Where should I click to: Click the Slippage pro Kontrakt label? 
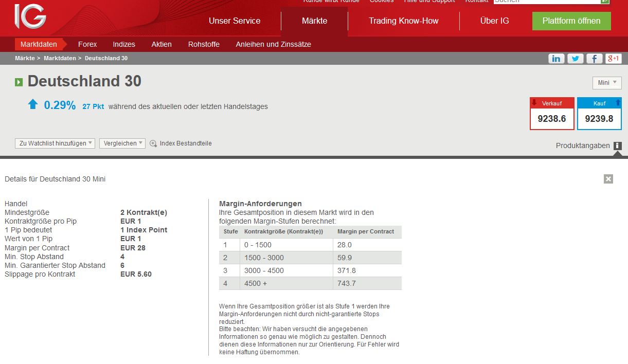(40, 274)
